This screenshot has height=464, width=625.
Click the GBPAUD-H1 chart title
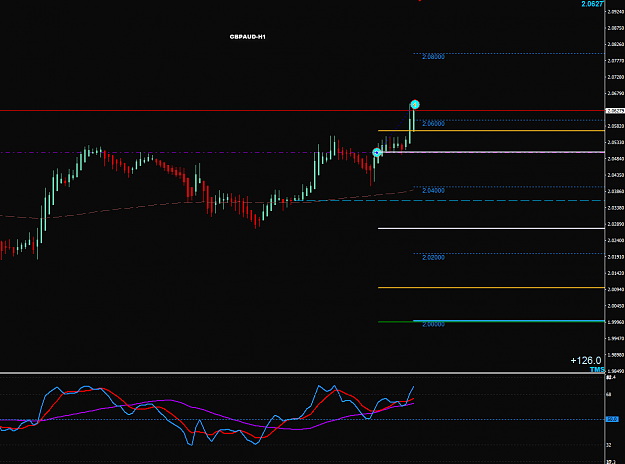[x=248, y=37]
